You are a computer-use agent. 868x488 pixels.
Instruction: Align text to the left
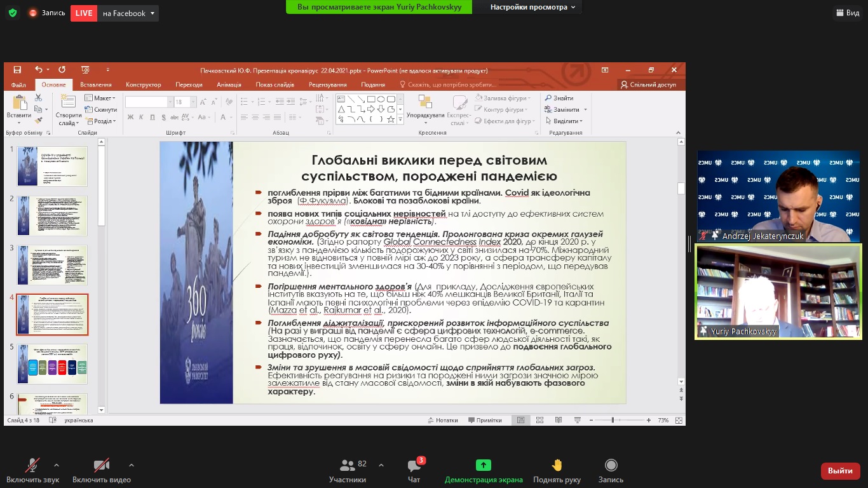pyautogui.click(x=244, y=117)
